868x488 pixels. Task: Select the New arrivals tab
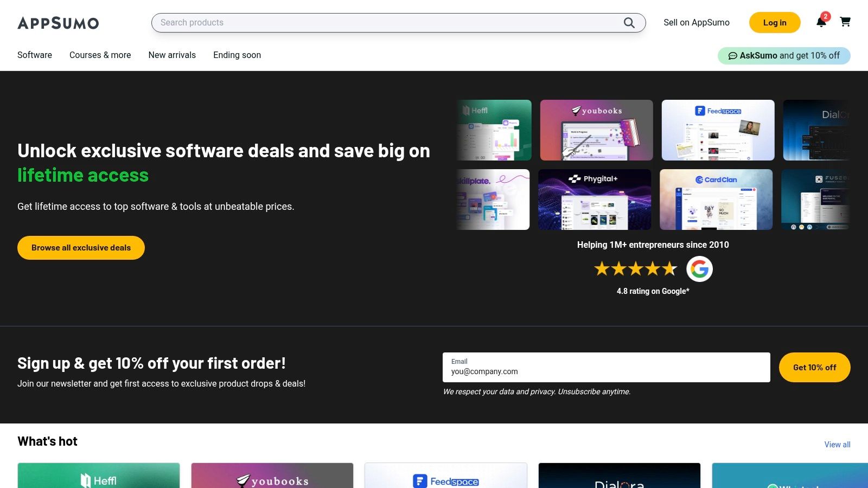tap(172, 55)
